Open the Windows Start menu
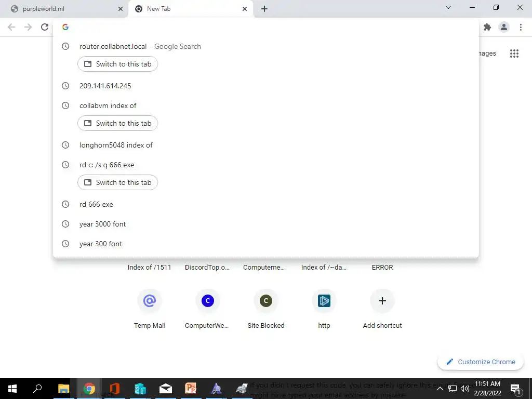This screenshot has height=399, width=532. (x=12, y=389)
